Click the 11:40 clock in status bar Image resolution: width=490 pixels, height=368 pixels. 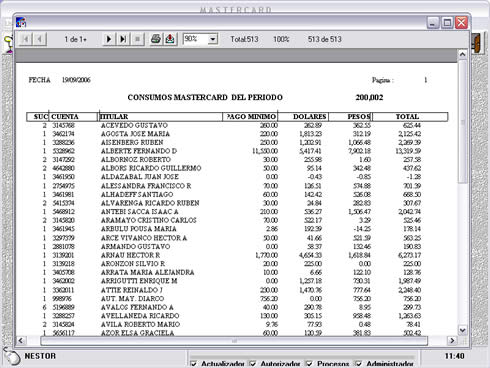click(454, 356)
